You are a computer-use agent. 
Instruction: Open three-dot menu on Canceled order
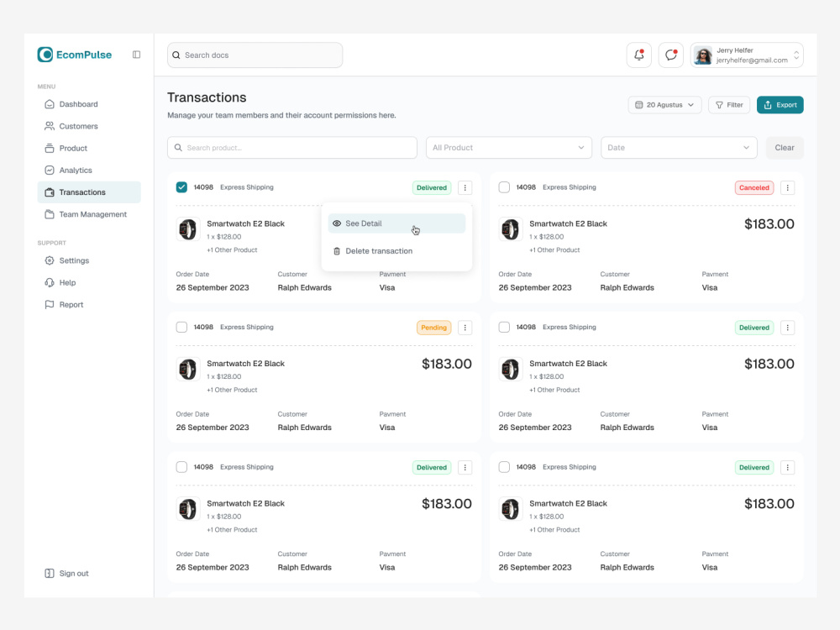click(x=788, y=187)
